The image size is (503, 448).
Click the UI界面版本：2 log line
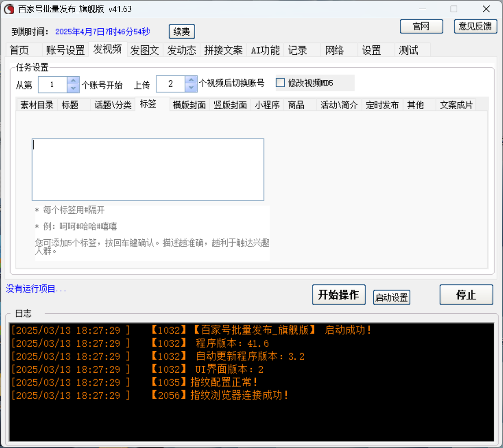pos(138,369)
